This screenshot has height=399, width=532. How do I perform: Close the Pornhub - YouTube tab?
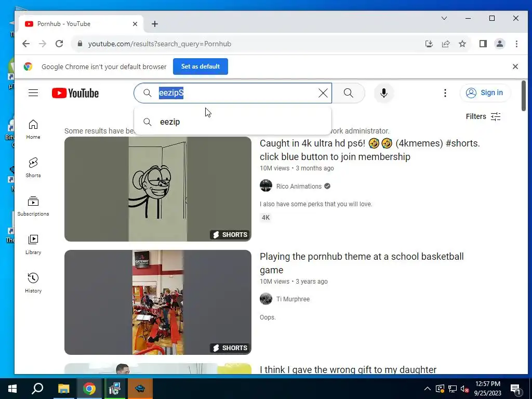135,24
